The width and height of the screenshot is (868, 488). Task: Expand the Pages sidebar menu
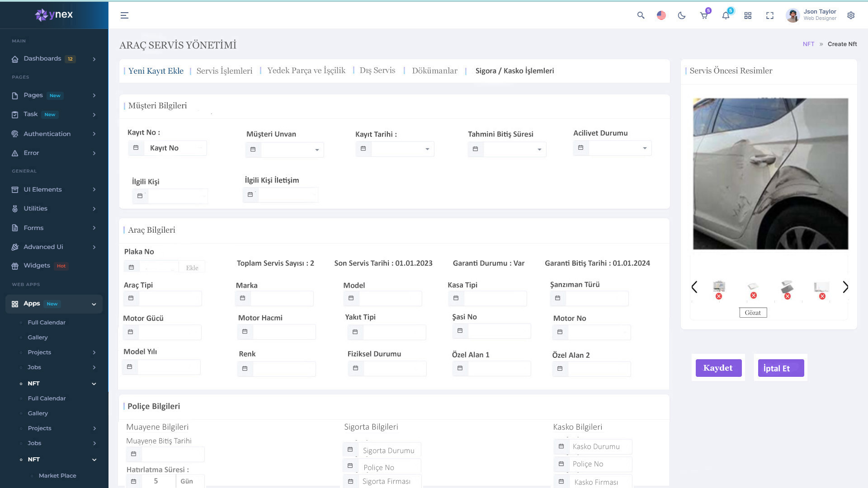coord(94,95)
